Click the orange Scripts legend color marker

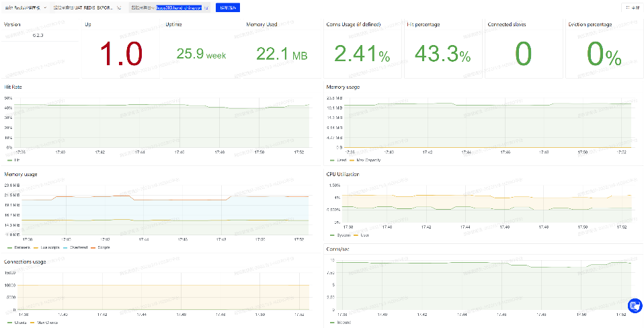pyautogui.click(x=94, y=247)
